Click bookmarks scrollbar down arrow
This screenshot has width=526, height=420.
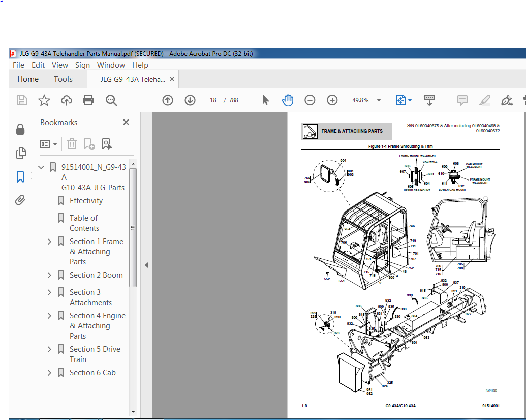pos(133,412)
